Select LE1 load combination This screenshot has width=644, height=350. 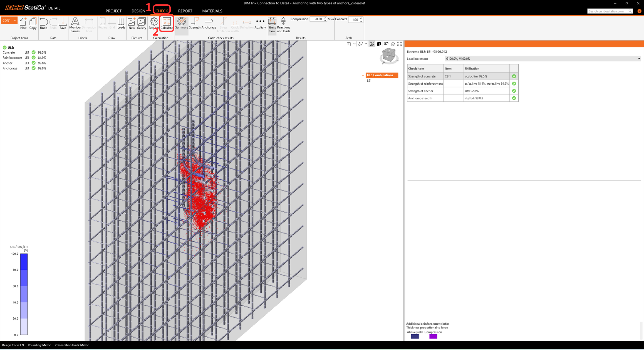(x=369, y=81)
